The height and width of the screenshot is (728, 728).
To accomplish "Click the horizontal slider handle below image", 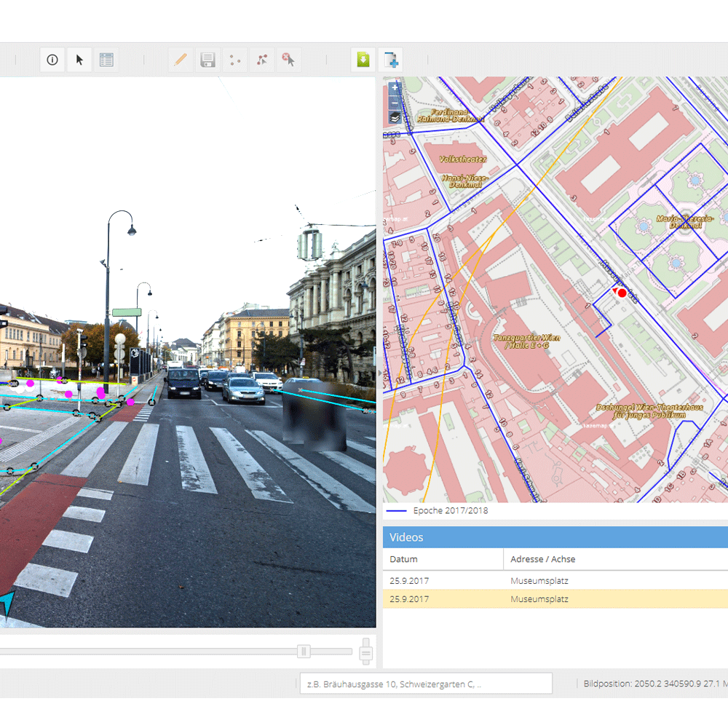I will pos(304,651).
